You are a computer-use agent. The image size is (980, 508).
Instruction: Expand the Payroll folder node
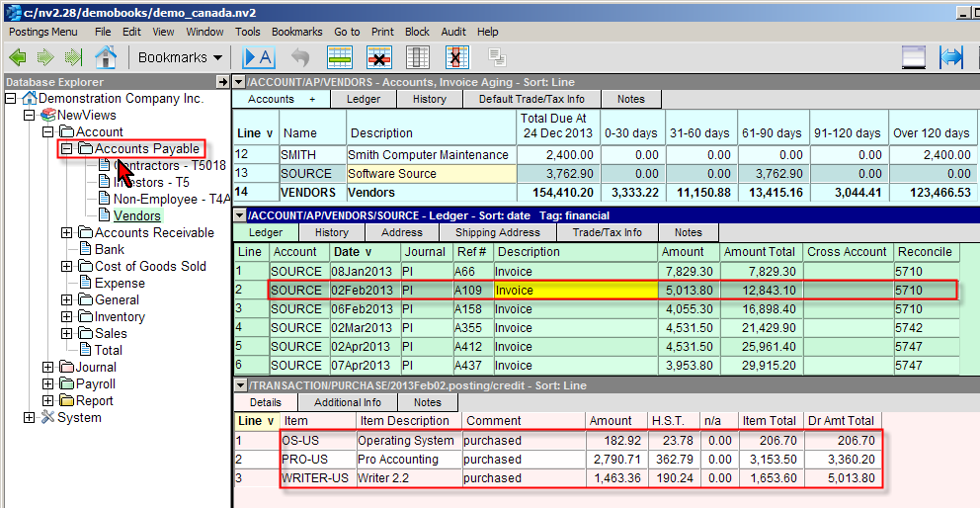48,384
